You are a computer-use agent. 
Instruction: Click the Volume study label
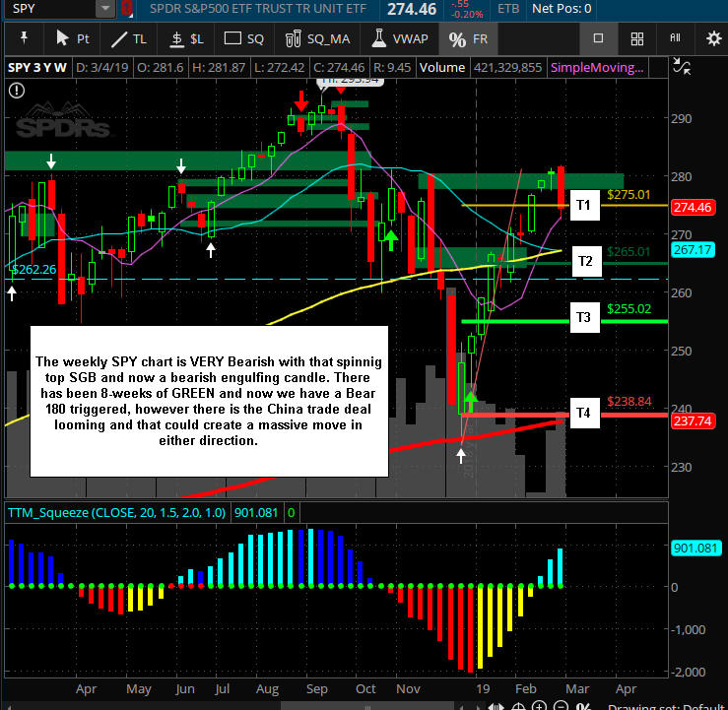(442, 68)
